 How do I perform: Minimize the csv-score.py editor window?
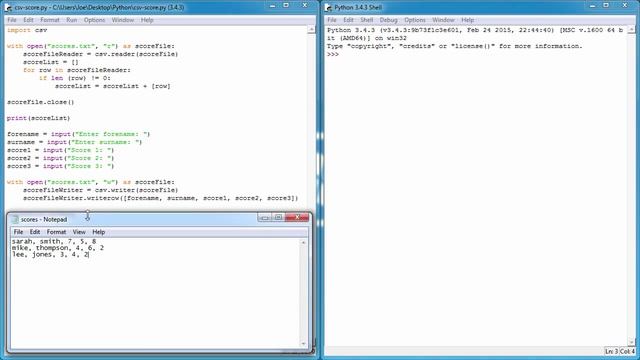coord(273,5)
